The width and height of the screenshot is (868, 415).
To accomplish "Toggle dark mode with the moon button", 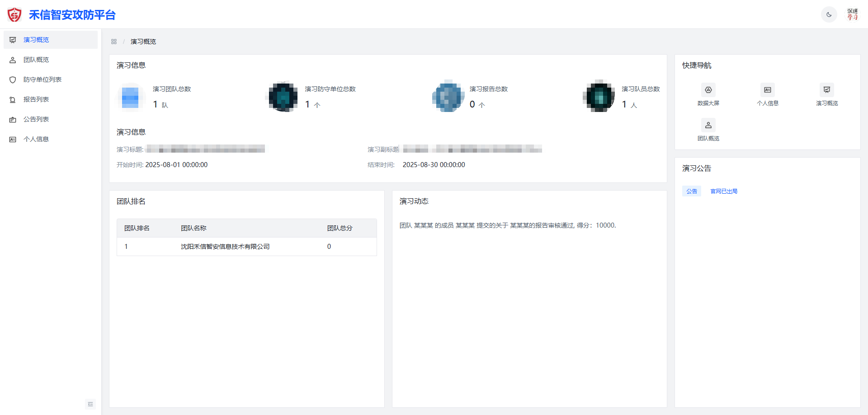I will (x=829, y=14).
